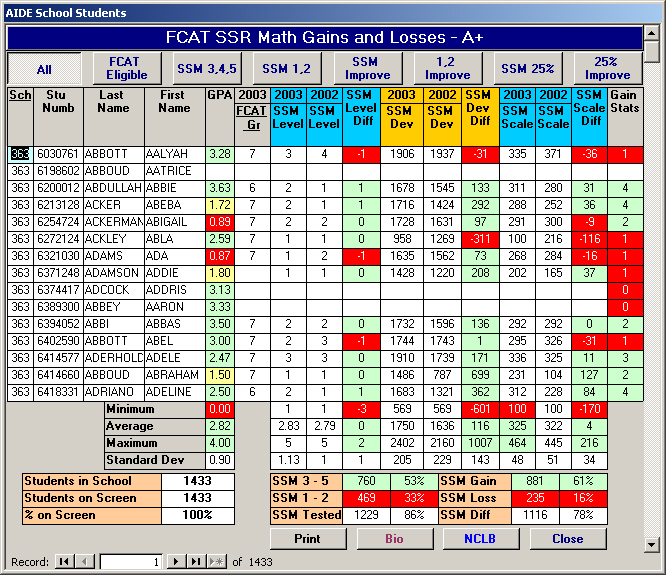666x575 pixels.
Task: Select last name ABDULLAH cell
Action: (113, 188)
